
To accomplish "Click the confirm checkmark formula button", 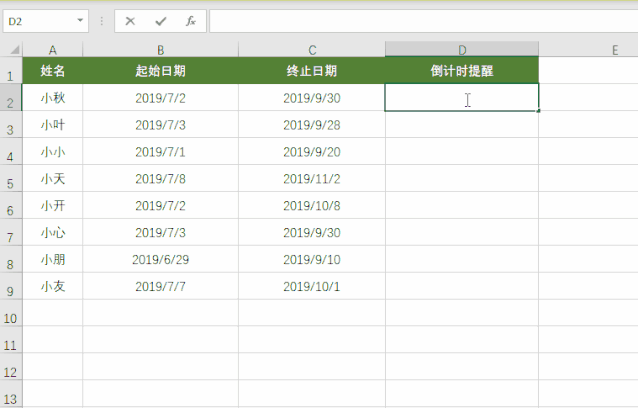I will pos(161,21).
